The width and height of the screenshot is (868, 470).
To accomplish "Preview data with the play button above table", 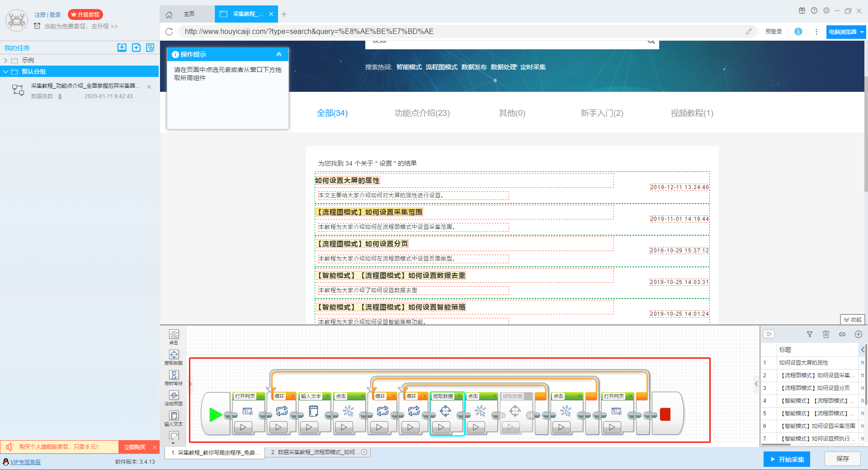I will pos(769,334).
